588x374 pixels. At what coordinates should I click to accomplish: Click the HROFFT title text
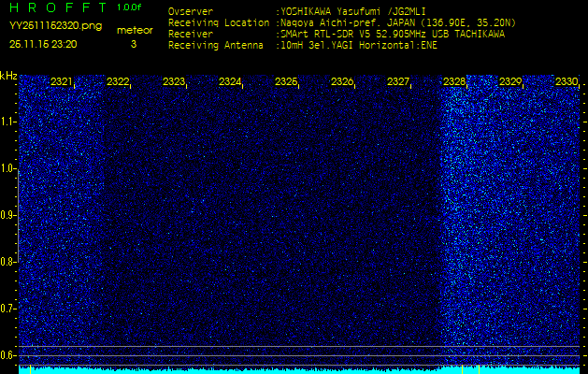[x=58, y=7]
